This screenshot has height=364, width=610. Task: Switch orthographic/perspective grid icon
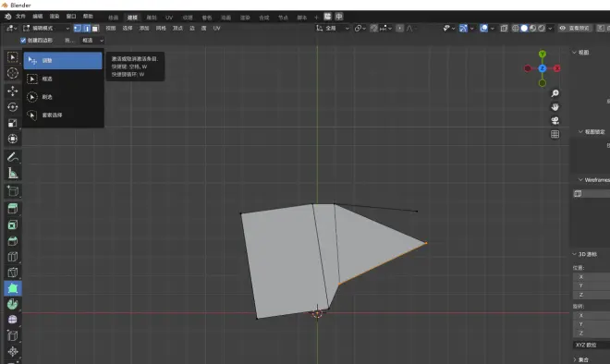click(555, 134)
